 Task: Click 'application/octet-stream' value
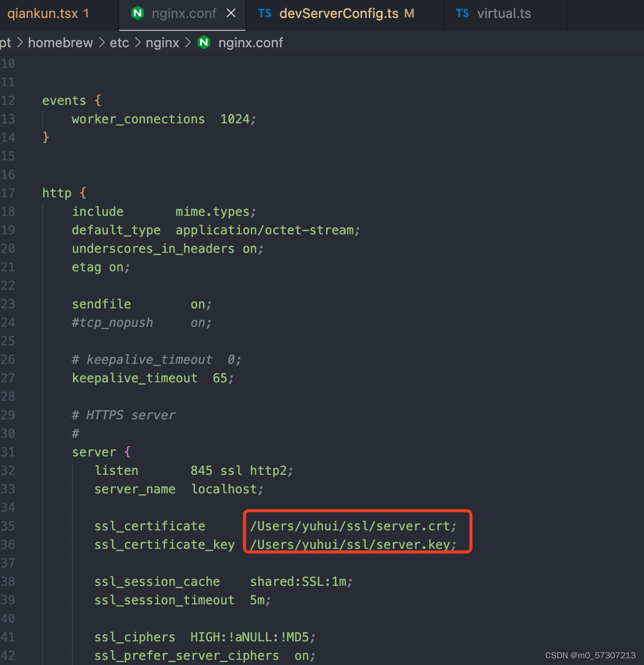point(264,230)
